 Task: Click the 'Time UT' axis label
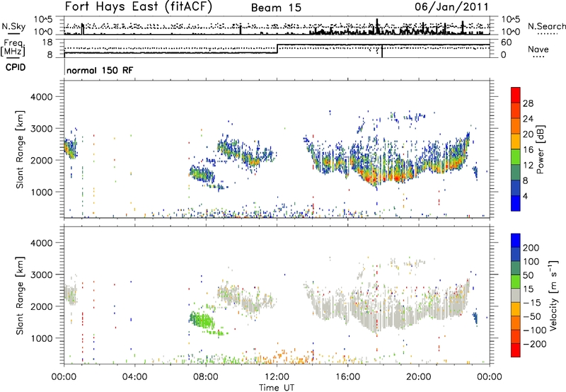click(x=277, y=388)
